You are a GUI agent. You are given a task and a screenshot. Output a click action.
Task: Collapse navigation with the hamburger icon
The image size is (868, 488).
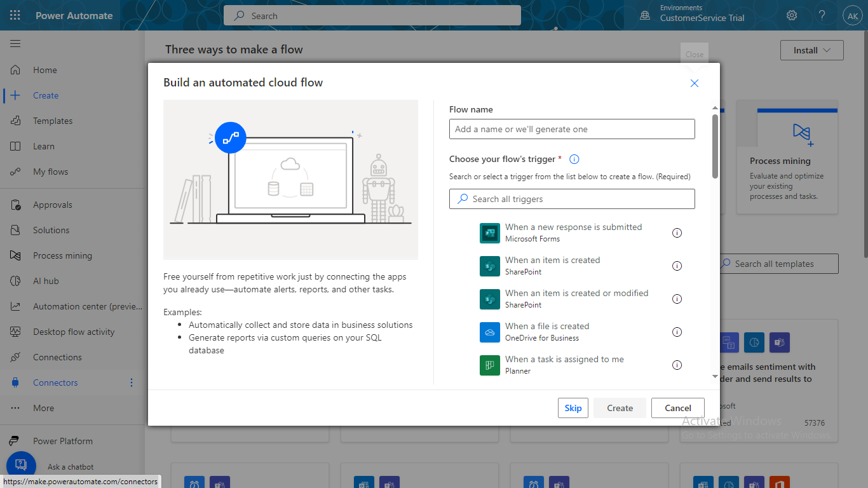click(15, 43)
